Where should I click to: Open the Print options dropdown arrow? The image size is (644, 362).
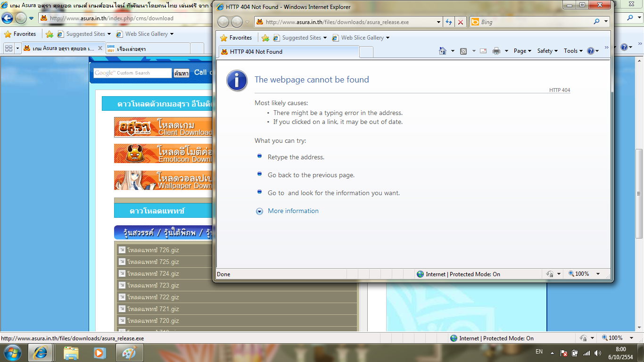point(506,51)
